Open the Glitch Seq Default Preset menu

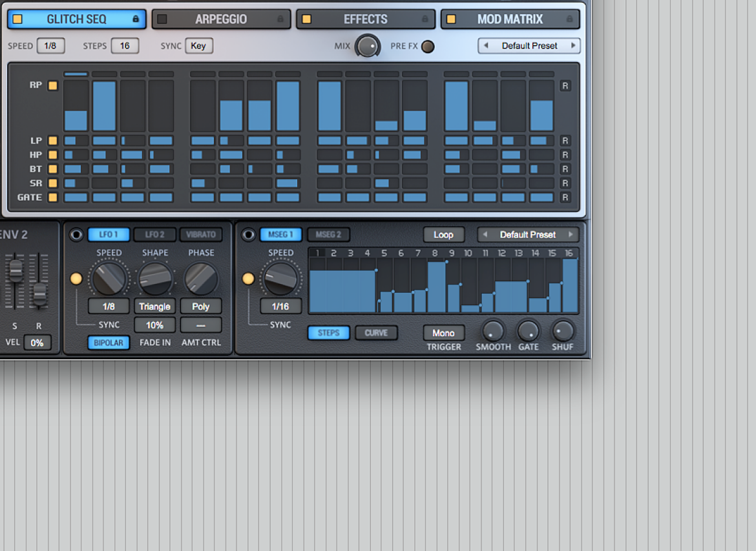529,45
